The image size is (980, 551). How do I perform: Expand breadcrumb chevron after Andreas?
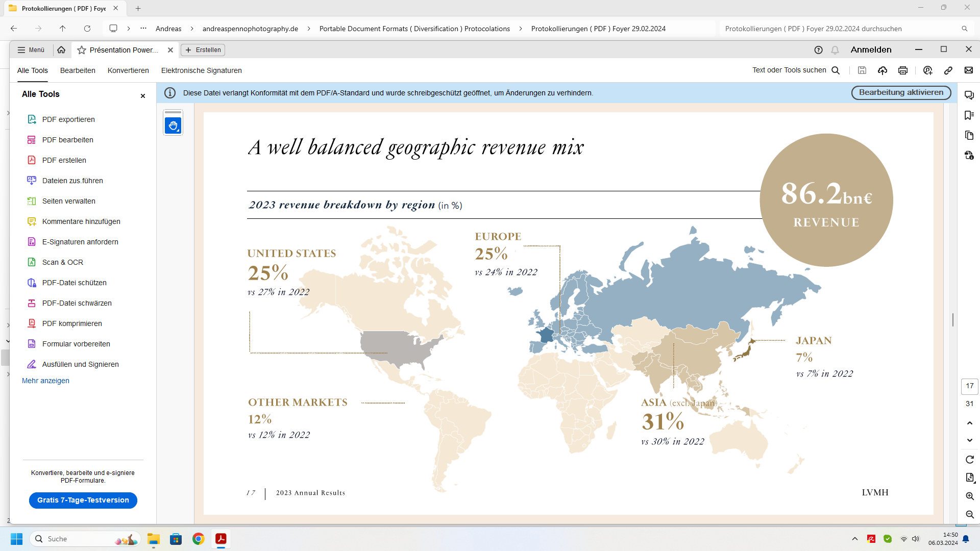pyautogui.click(x=192, y=29)
